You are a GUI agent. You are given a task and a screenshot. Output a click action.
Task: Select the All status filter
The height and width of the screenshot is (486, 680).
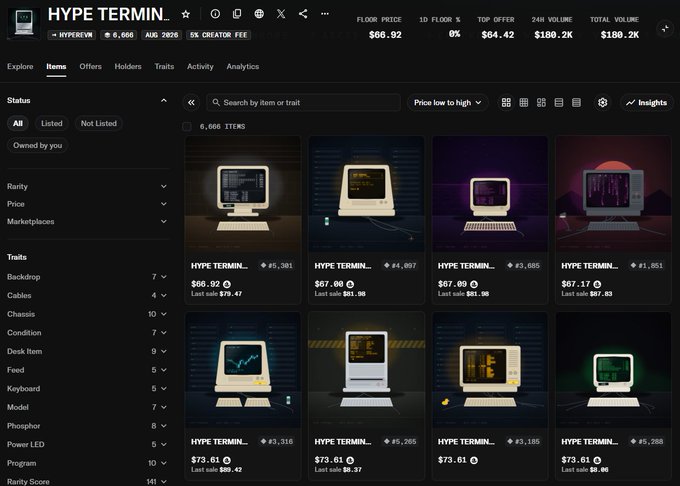click(18, 124)
